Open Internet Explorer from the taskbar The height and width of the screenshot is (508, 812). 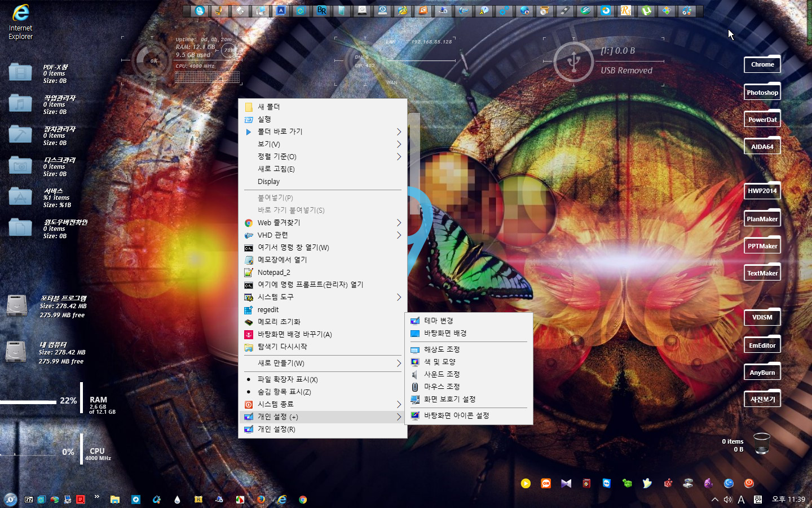coord(282,500)
